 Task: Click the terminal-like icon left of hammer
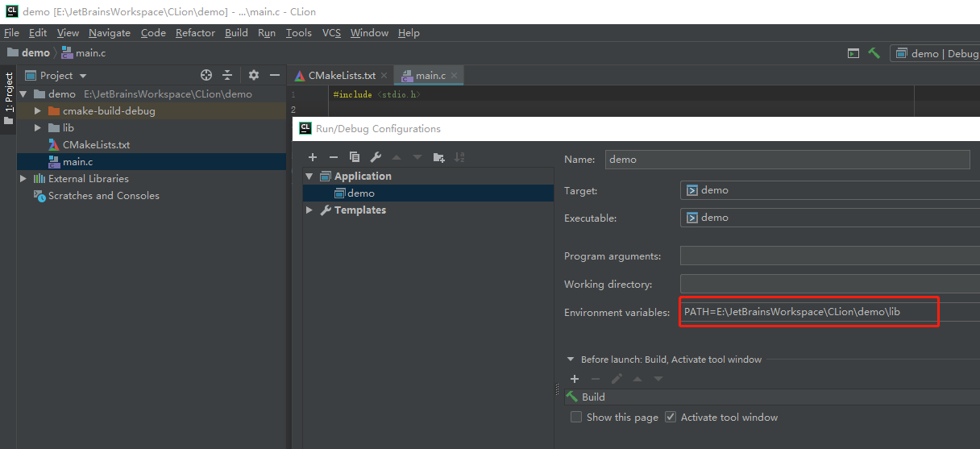(853, 53)
